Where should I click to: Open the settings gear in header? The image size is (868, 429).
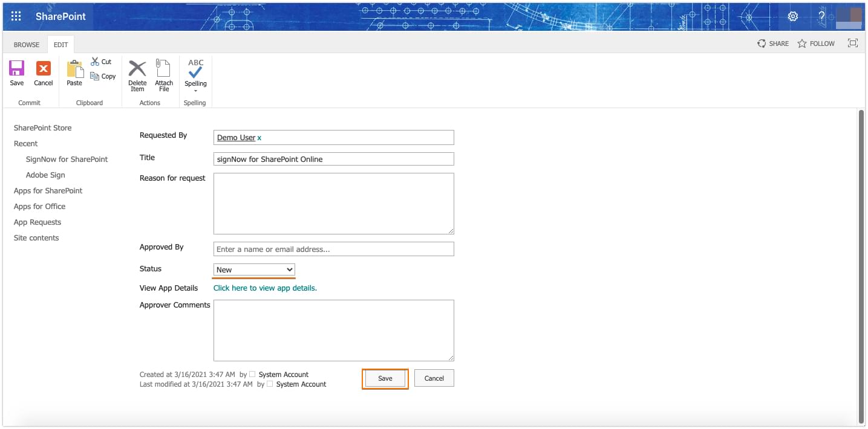point(793,16)
